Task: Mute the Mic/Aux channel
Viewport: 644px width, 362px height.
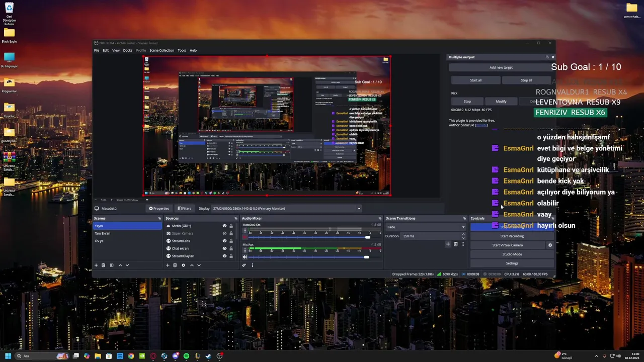Action: [x=245, y=257]
